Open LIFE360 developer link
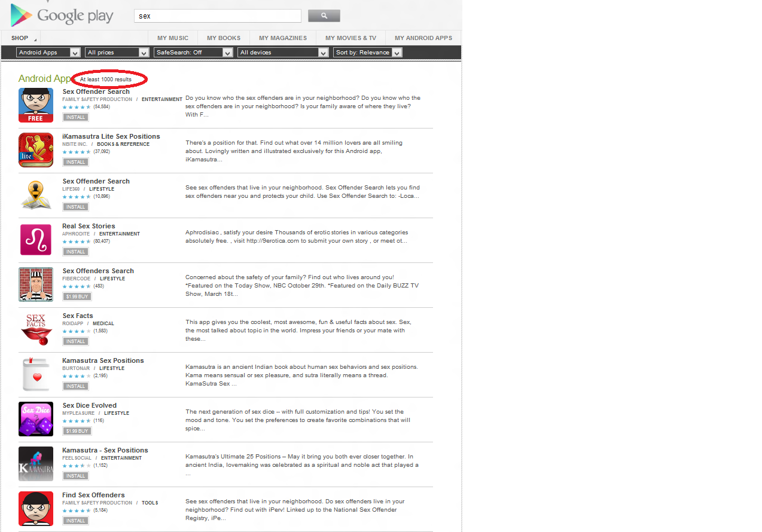762x532 pixels. pyautogui.click(x=71, y=189)
